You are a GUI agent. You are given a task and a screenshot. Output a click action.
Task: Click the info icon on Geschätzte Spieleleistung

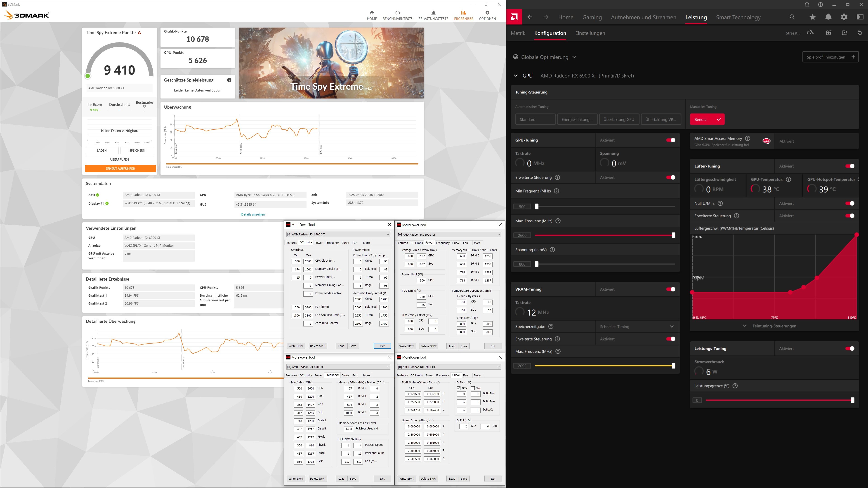click(229, 80)
